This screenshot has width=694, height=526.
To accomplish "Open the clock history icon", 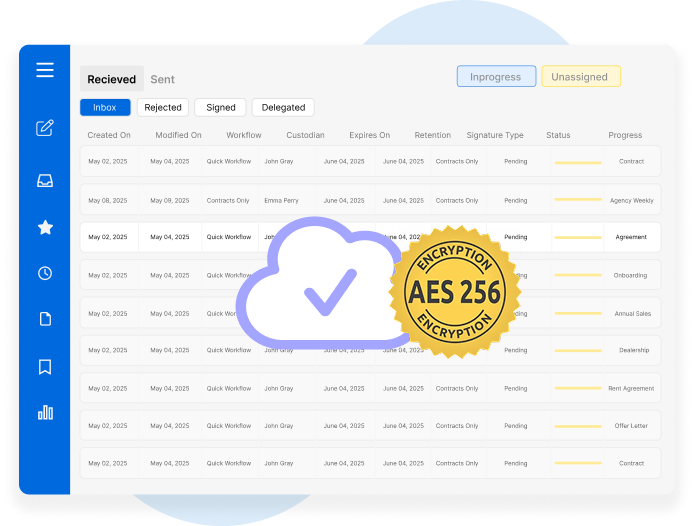I will click(45, 273).
